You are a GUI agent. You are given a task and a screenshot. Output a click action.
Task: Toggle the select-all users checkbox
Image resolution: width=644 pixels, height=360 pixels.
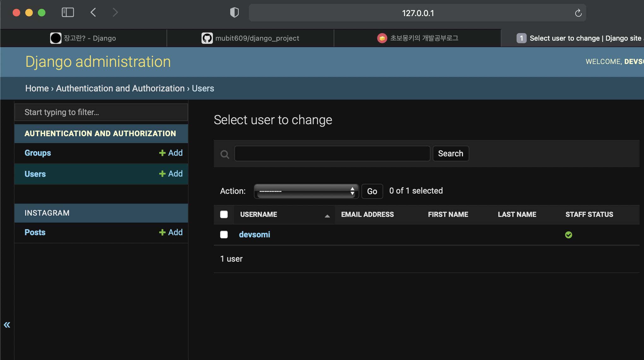pyautogui.click(x=224, y=214)
